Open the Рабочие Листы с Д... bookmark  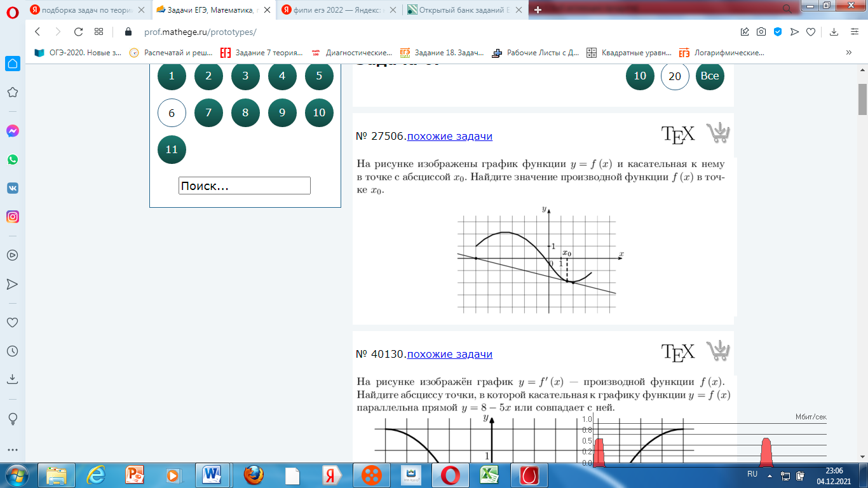pyautogui.click(x=536, y=53)
